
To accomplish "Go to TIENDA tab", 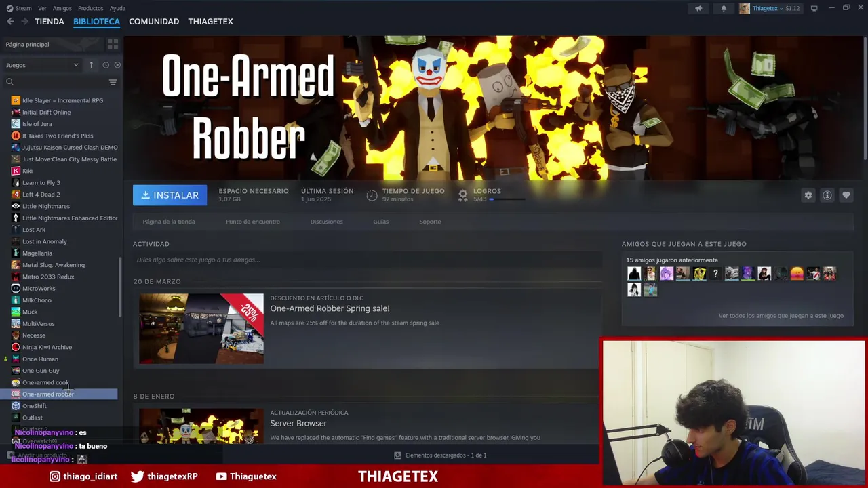I will point(50,22).
